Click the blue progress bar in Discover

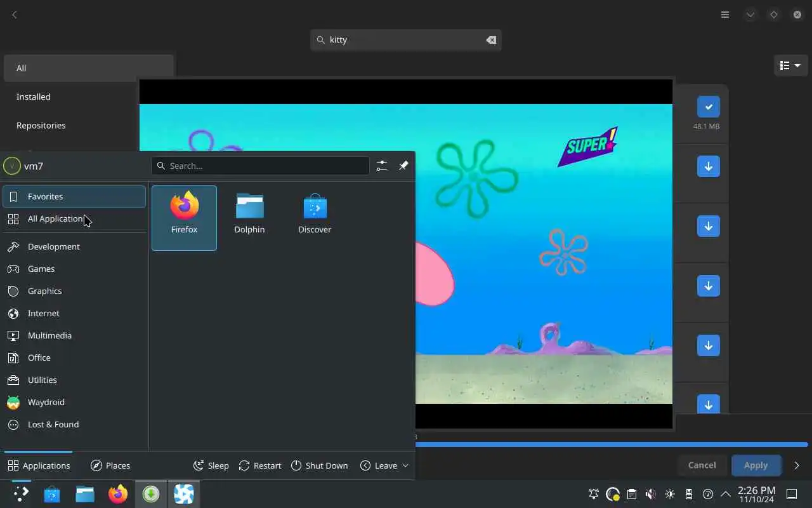pos(612,444)
